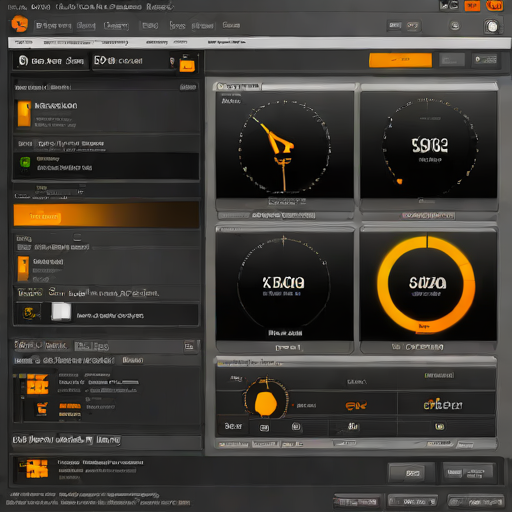Click the yellow swirl icon beside the page icon
The height and width of the screenshot is (512, 512).
[x=29, y=313]
